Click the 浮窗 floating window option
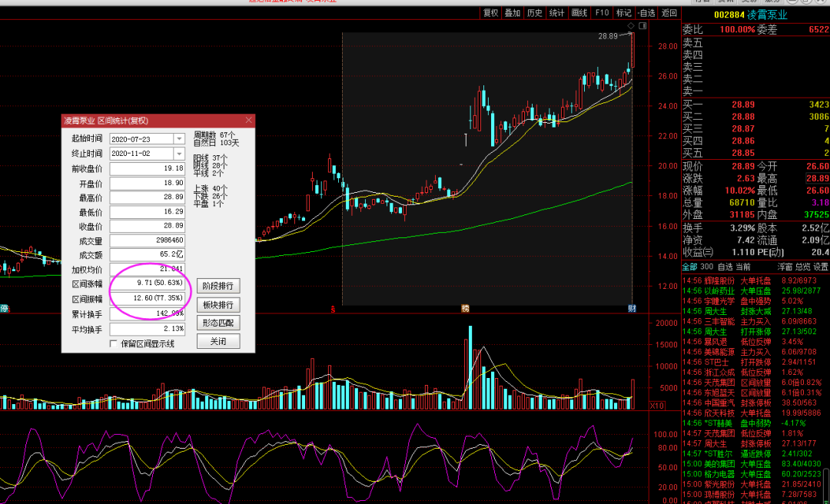 pyautogui.click(x=785, y=267)
